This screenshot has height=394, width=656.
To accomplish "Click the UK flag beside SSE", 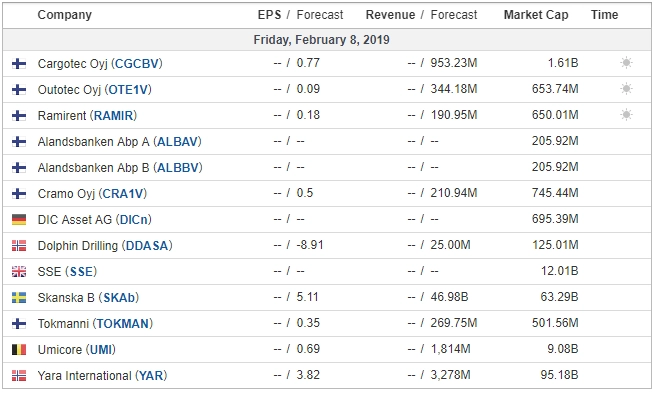I will point(19,272).
